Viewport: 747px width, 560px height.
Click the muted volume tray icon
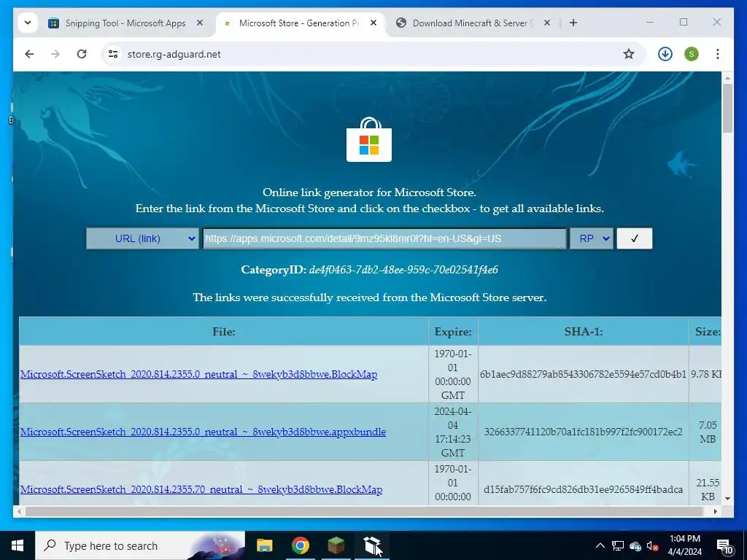(652, 545)
